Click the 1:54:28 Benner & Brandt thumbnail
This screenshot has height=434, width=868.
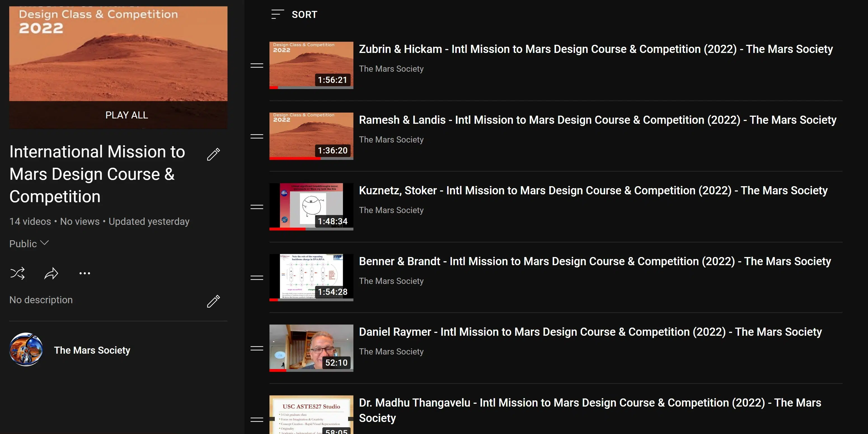(x=311, y=277)
